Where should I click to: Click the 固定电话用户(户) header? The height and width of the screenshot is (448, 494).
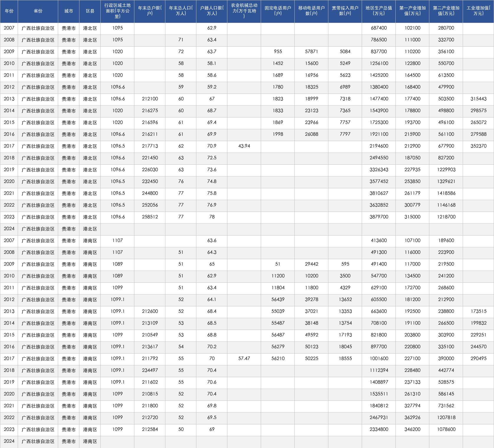point(278,11)
